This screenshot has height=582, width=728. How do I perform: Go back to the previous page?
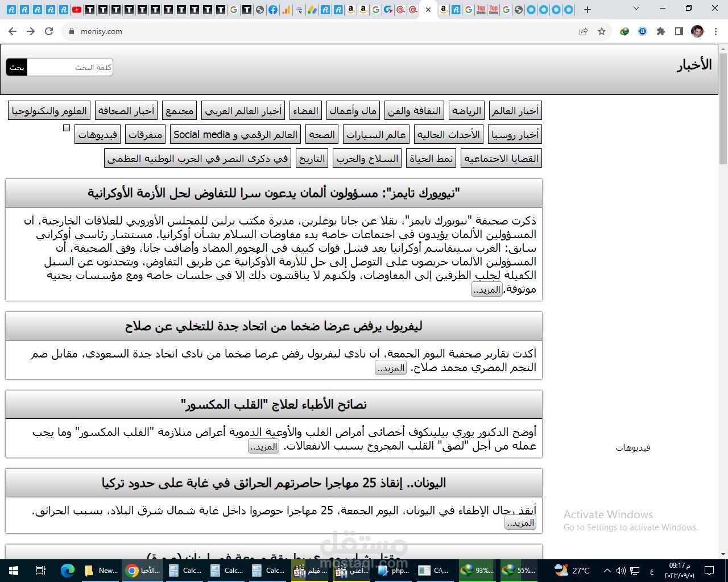tap(13, 31)
